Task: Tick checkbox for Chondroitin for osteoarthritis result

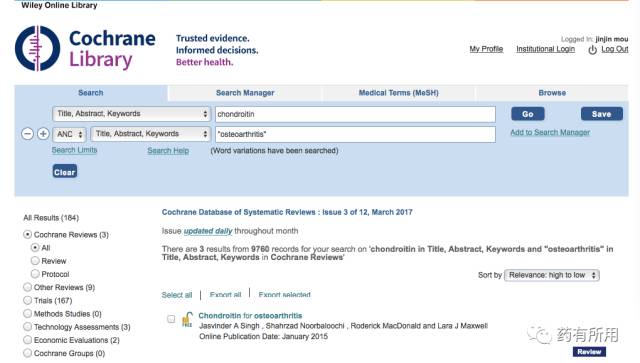Action: tap(171, 319)
